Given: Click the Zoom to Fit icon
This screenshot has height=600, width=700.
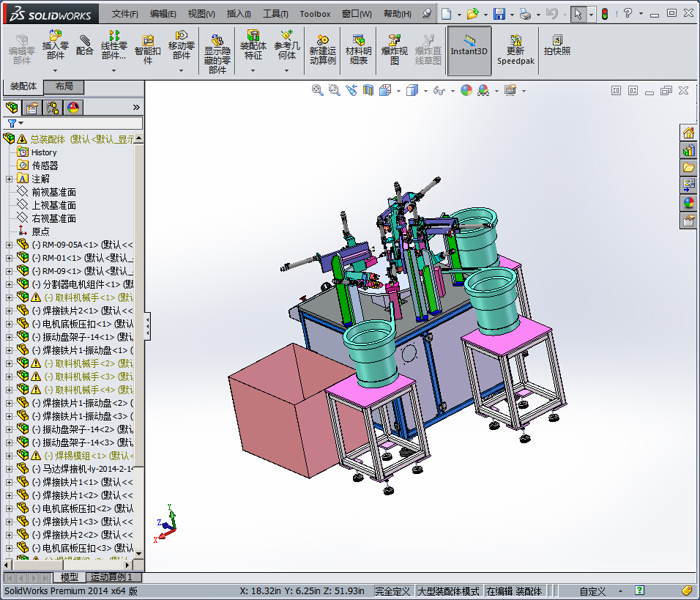Looking at the screenshot, I should tap(317, 90).
